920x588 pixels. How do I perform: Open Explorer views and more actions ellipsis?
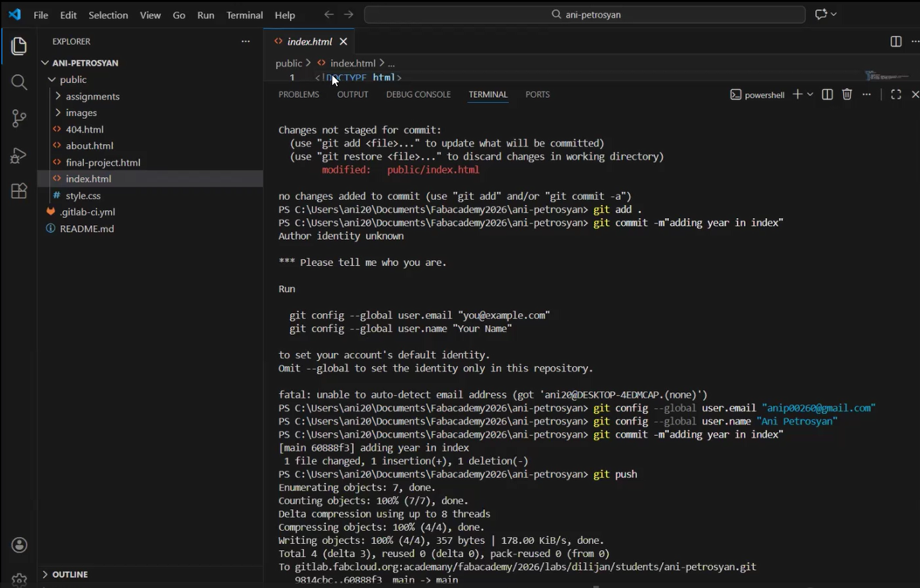(x=245, y=41)
